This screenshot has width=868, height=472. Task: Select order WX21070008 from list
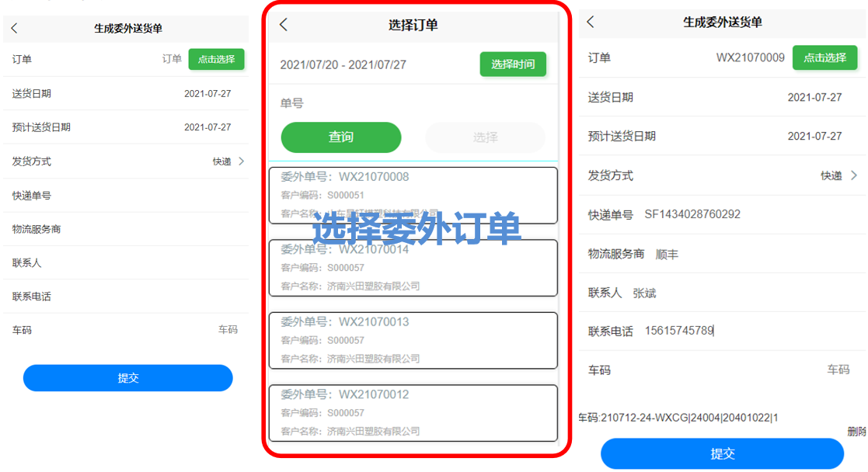(x=413, y=195)
